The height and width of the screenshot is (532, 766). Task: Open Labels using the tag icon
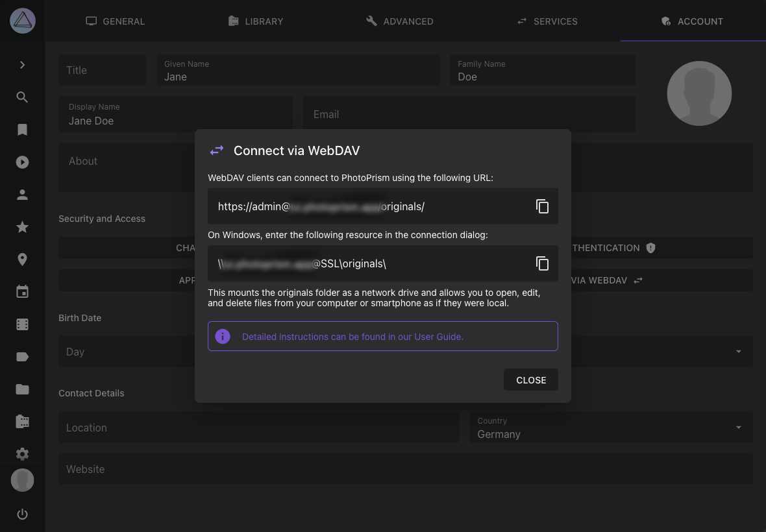click(x=22, y=356)
